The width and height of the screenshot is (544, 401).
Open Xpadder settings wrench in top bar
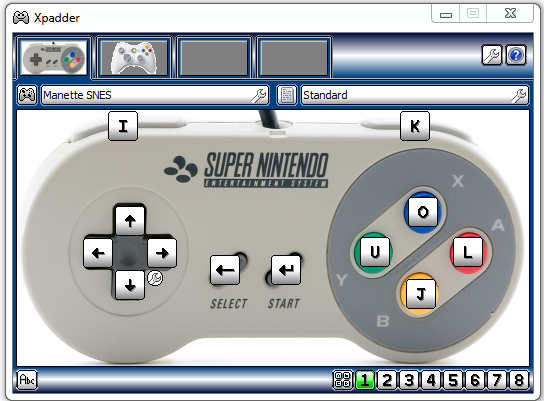(492, 55)
